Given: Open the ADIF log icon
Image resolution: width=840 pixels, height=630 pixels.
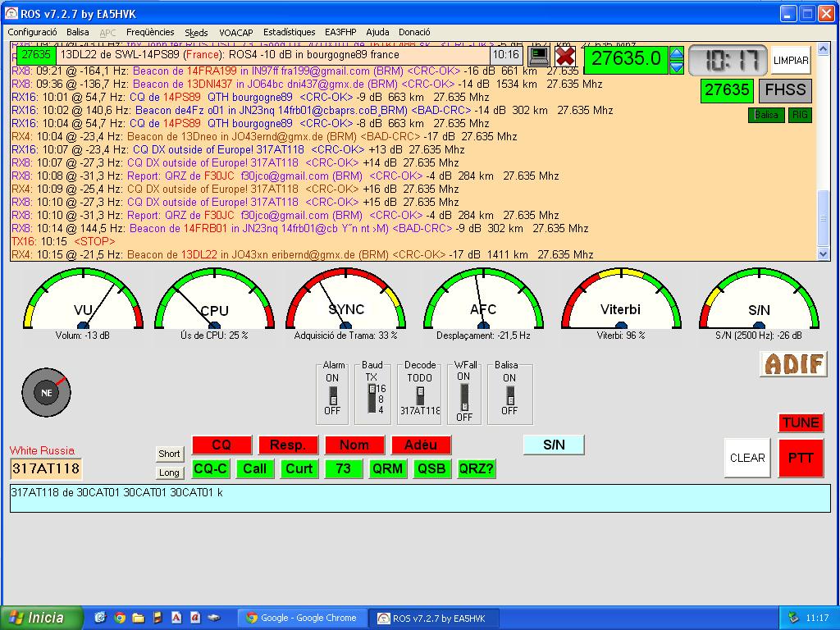Looking at the screenshot, I should coord(793,364).
